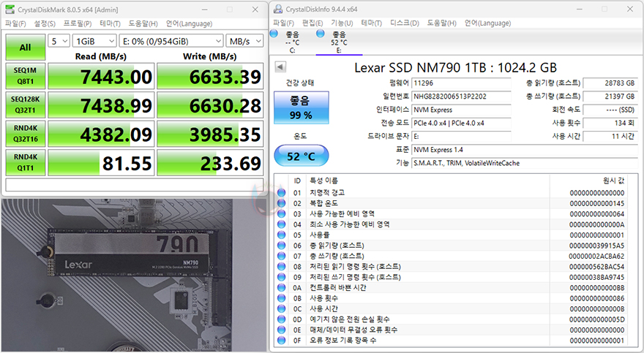Click the SEQ1M read result 7443.00
644x353 pixels.
(x=101, y=76)
